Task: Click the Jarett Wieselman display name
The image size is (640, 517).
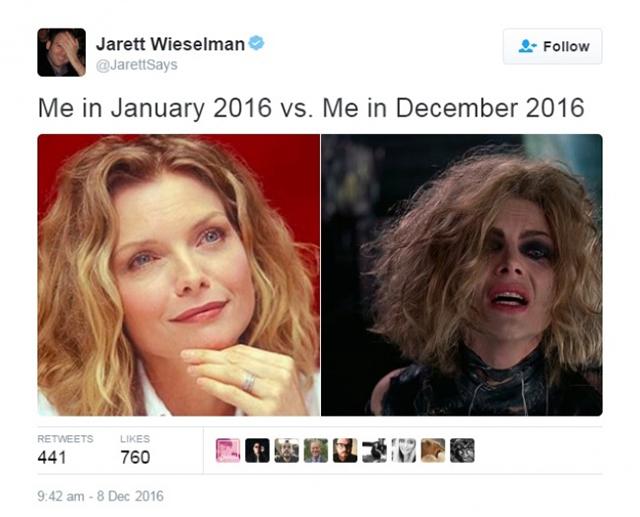Action: coord(170,44)
